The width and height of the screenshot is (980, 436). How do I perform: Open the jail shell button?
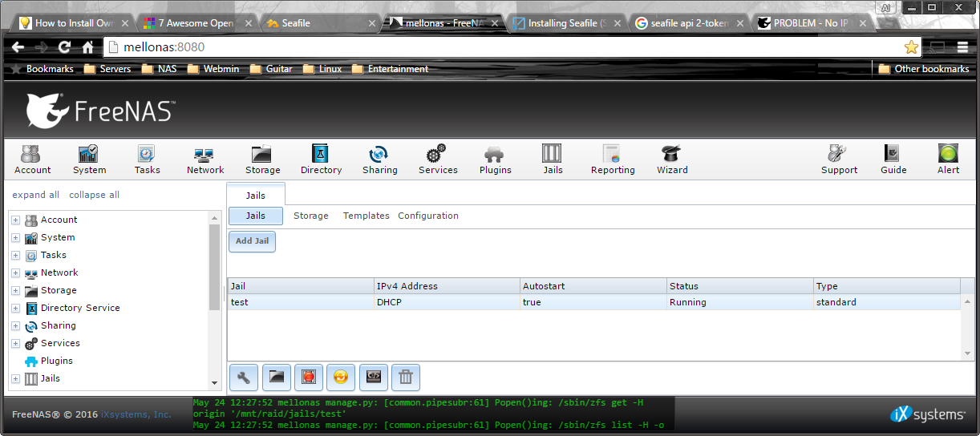tap(374, 376)
